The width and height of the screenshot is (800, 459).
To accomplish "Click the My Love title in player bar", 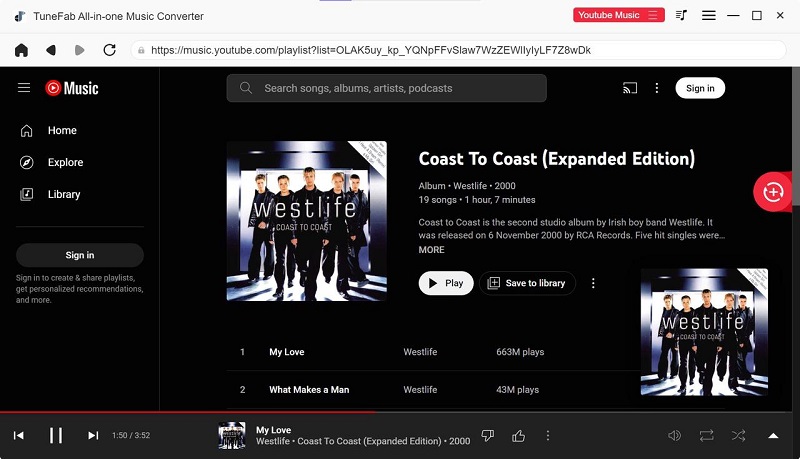I will pos(273,430).
